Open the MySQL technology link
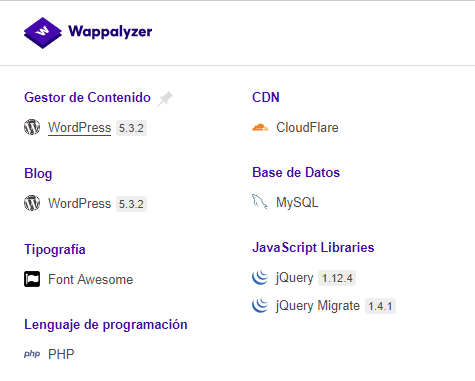Viewport: 475px width, 381px height. click(297, 202)
